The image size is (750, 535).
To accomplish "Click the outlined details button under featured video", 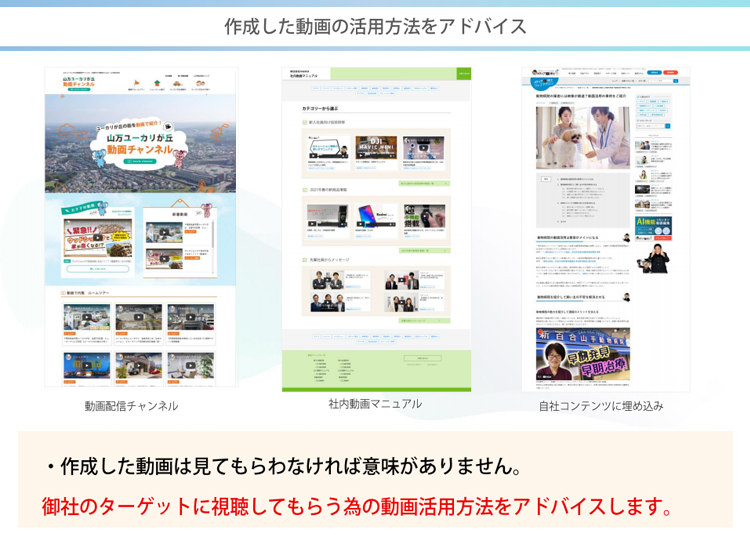I will [x=98, y=269].
